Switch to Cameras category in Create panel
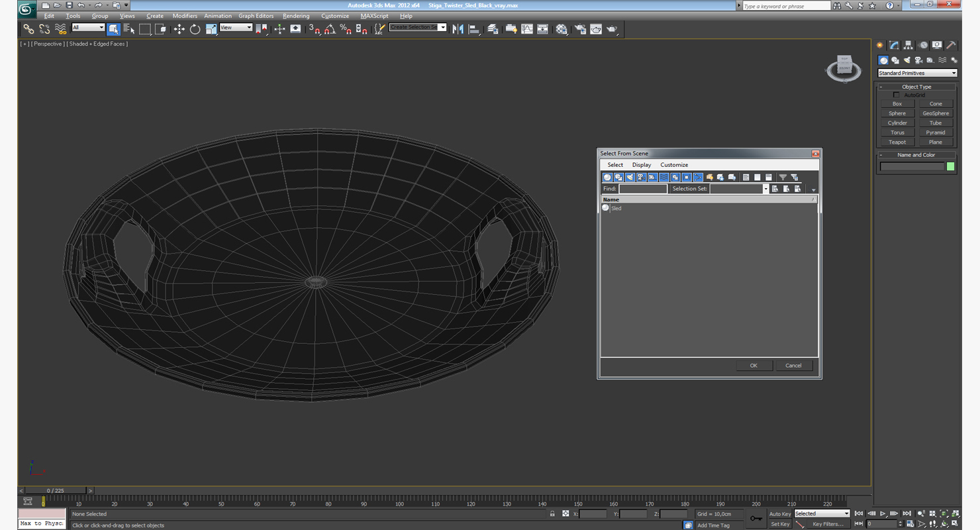 point(919,60)
